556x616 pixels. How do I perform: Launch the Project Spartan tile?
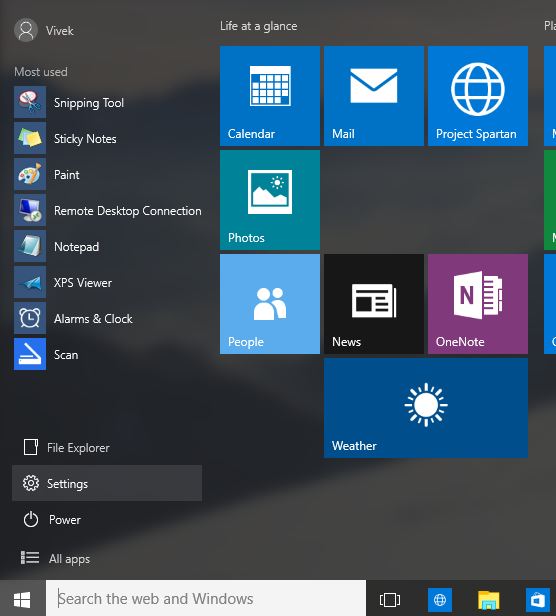tap(478, 96)
